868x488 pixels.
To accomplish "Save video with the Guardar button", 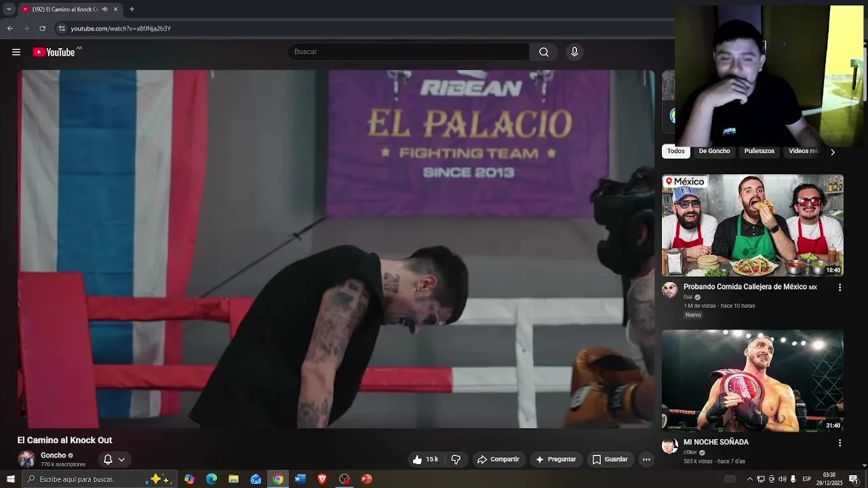I will click(610, 460).
